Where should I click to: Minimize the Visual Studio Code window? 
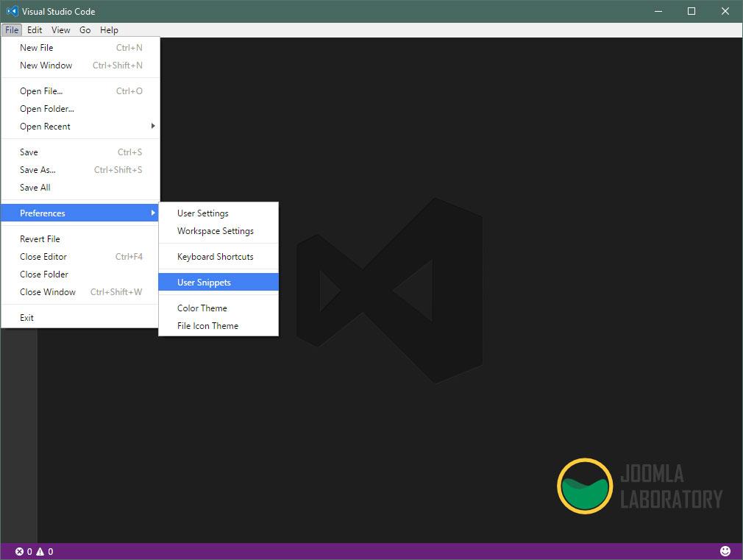[658, 11]
